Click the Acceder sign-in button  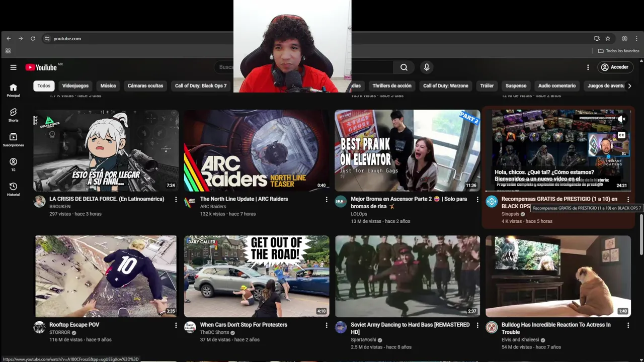615,67
